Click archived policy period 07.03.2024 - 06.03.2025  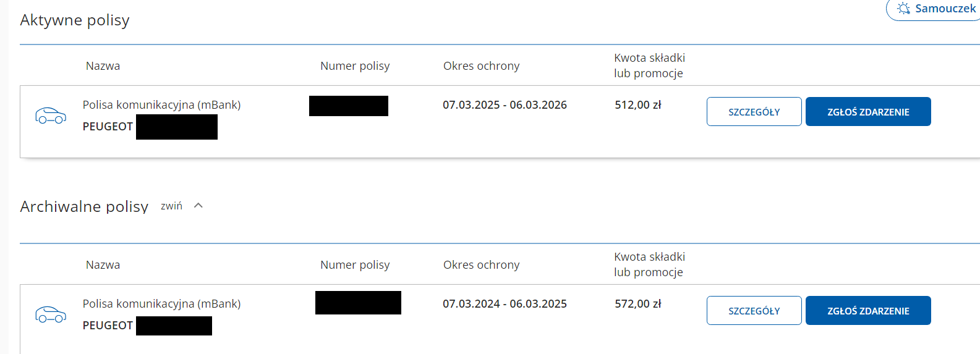(505, 304)
